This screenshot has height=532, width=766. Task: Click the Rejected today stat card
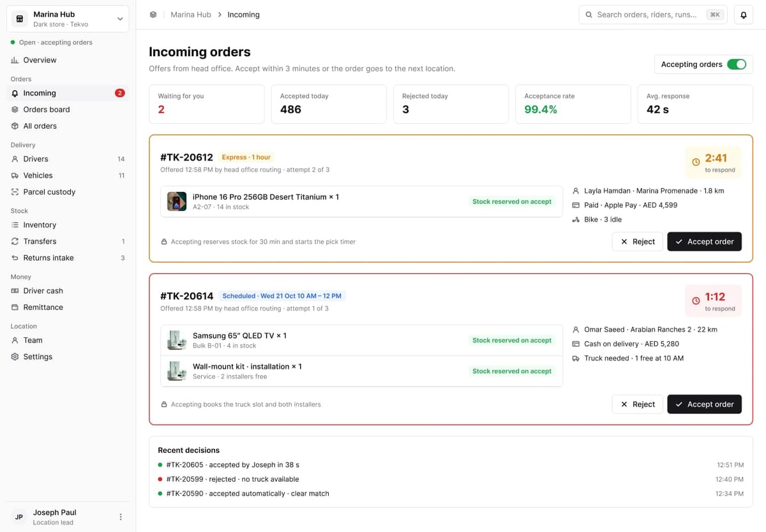451,104
